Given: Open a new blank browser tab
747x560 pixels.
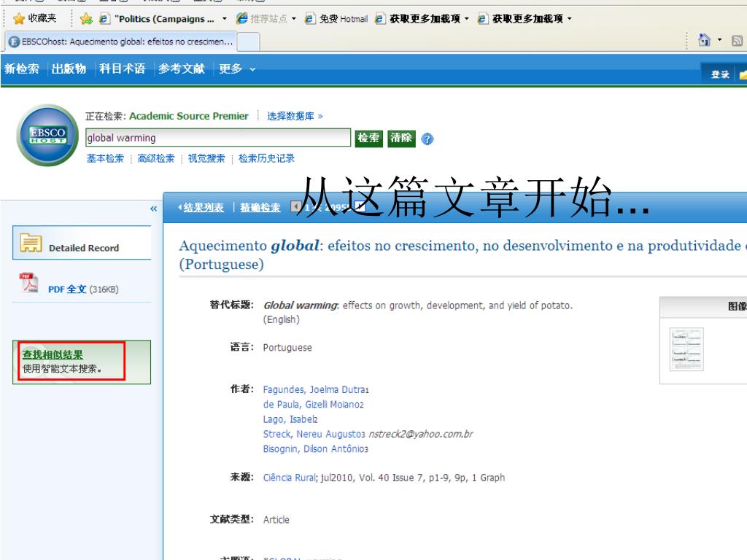Looking at the screenshot, I should [x=248, y=42].
